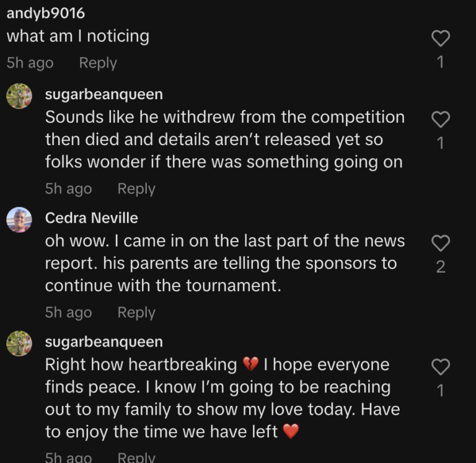Tap sugarbeanqueen's avatar next to "Right how heartbreaking"

tap(19, 344)
